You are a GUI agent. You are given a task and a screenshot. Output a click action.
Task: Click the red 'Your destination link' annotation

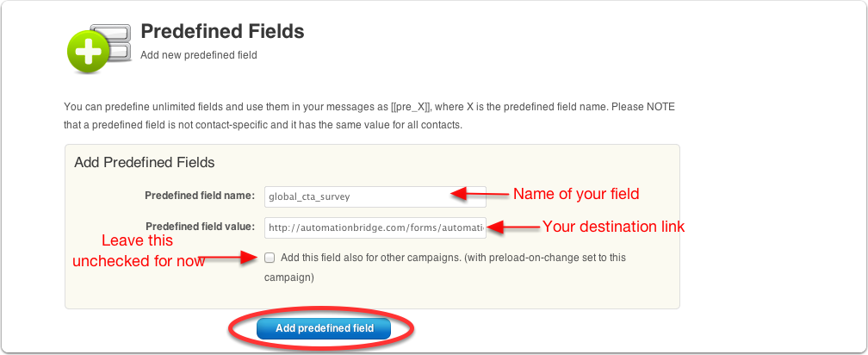[613, 227]
